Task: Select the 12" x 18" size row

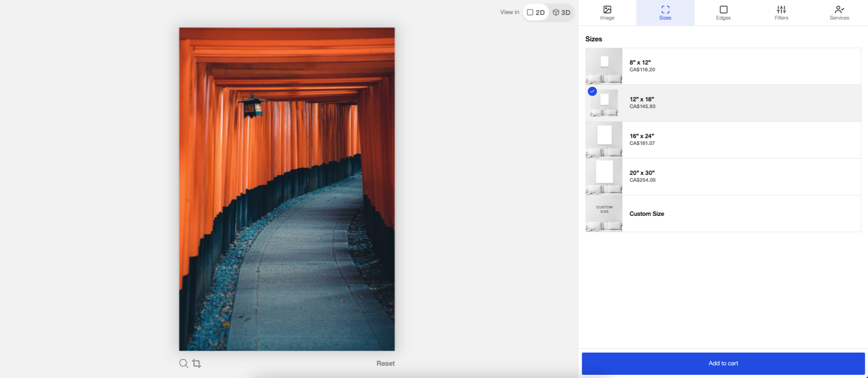Action: click(x=723, y=103)
